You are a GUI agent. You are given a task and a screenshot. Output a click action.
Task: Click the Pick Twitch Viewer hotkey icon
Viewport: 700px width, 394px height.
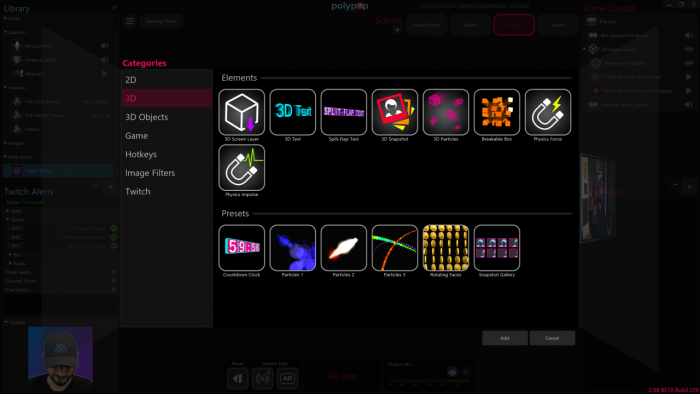pos(17,115)
